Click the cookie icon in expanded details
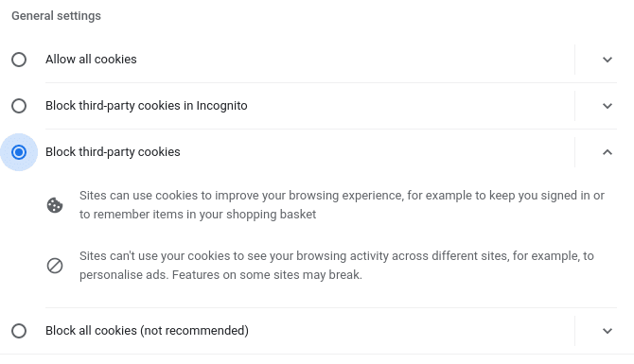This screenshot has height=364, width=634. (55, 205)
